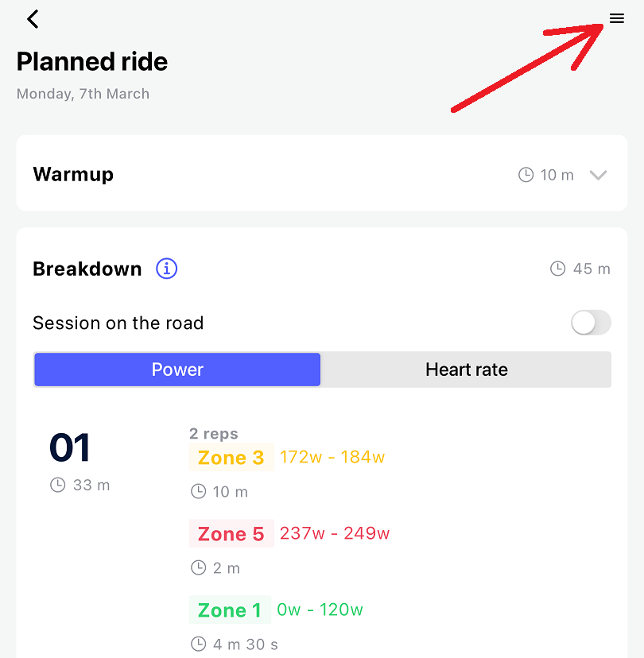Click the Warmup clock icon
The height and width of the screenshot is (658, 644).
(526, 175)
